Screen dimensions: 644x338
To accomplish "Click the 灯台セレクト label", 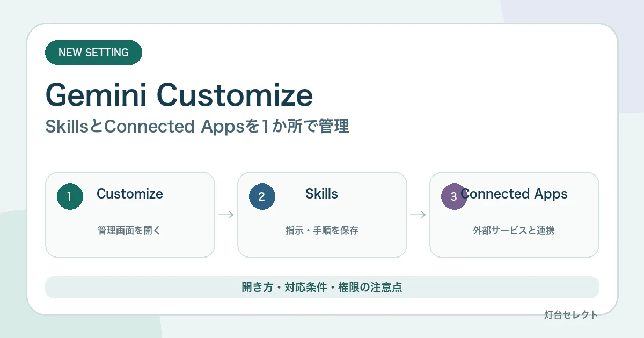I will 571,315.
